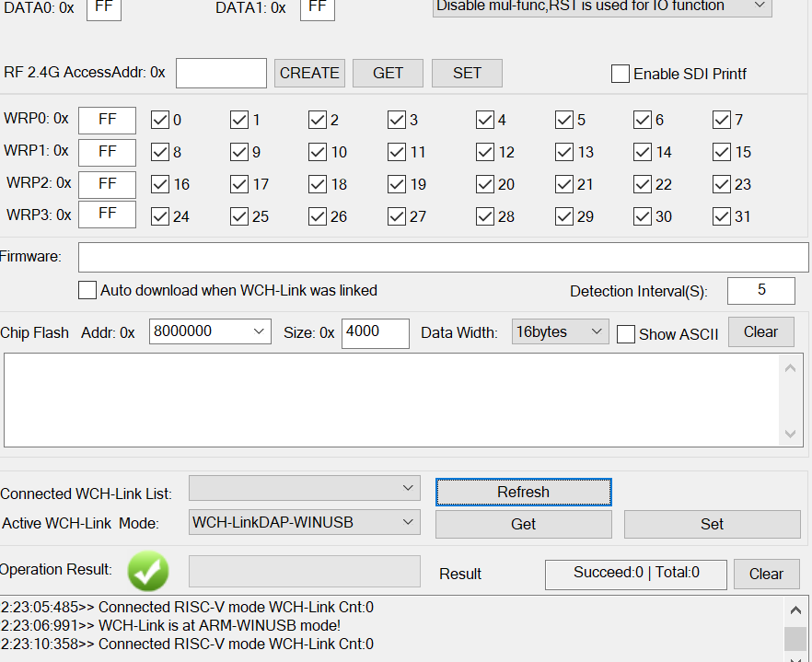Click the SET access address button
Screen dimensions: 812x662
pyautogui.click(x=467, y=73)
